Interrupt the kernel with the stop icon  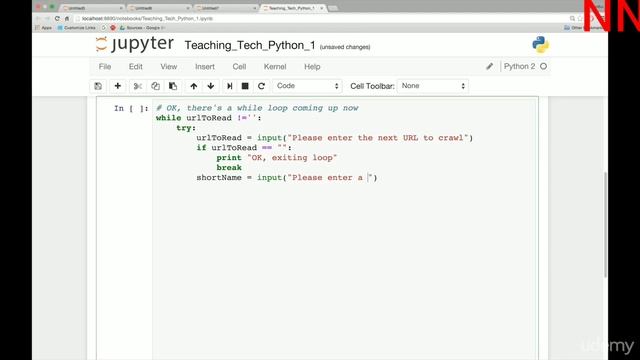pos(245,86)
